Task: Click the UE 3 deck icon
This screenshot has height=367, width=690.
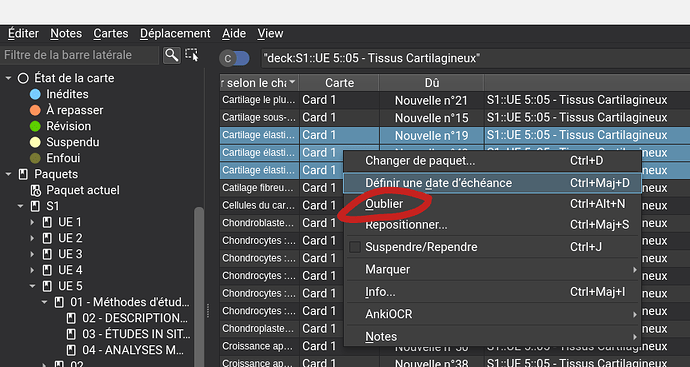Action: pos(47,254)
